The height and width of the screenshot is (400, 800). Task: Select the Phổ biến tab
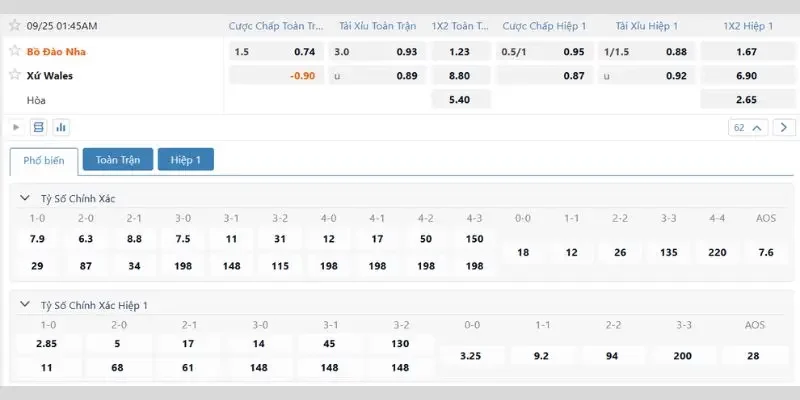coord(44,161)
